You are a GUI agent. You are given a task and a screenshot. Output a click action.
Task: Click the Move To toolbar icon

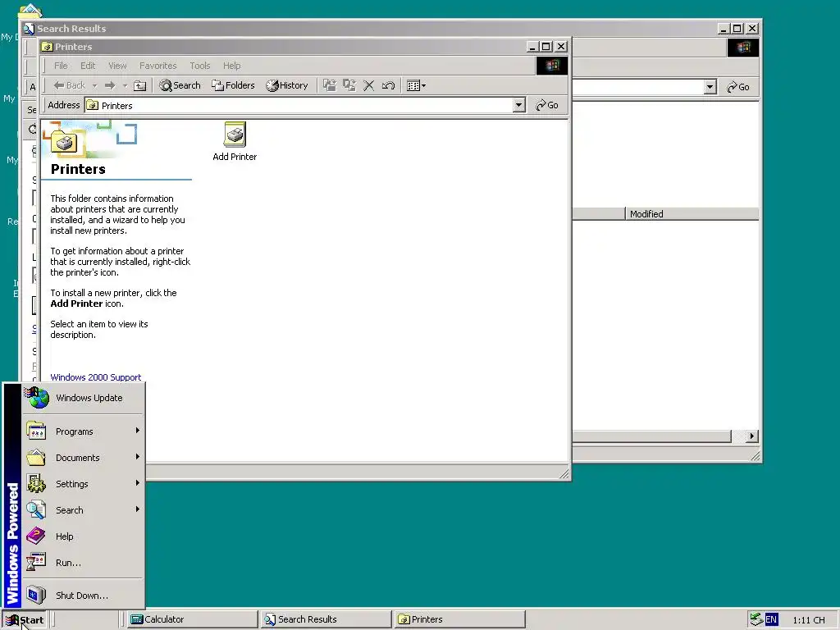[x=330, y=85]
